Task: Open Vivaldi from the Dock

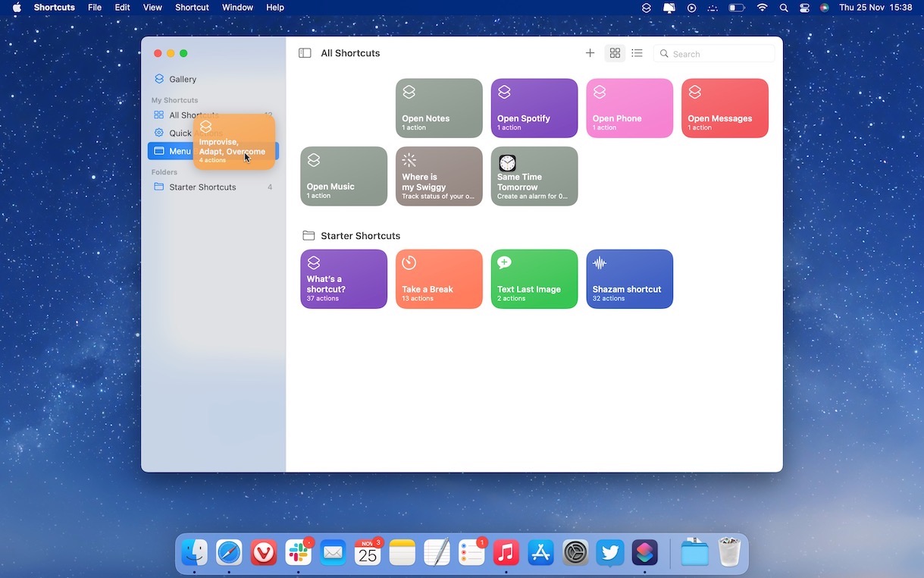Action: 264,553
